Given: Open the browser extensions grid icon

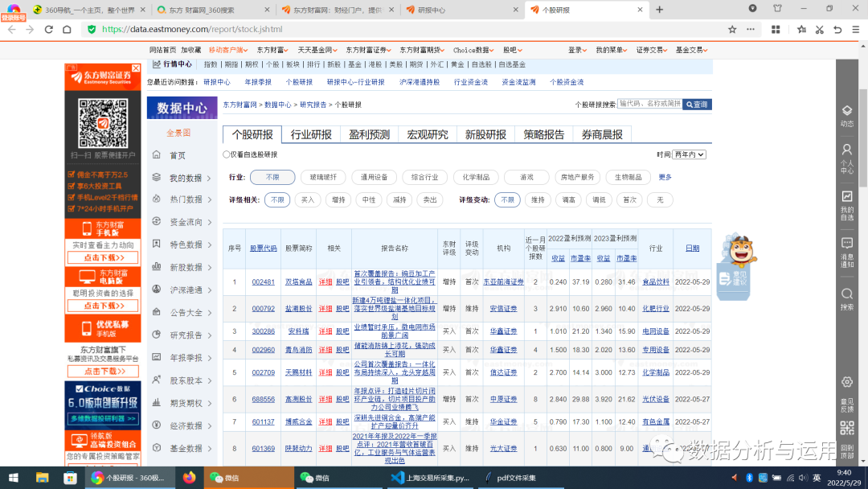Looking at the screenshot, I should click(x=776, y=29).
